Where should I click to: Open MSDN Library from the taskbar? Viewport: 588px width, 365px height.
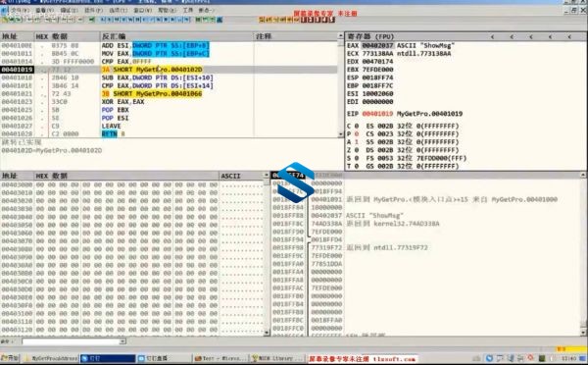(x=277, y=358)
